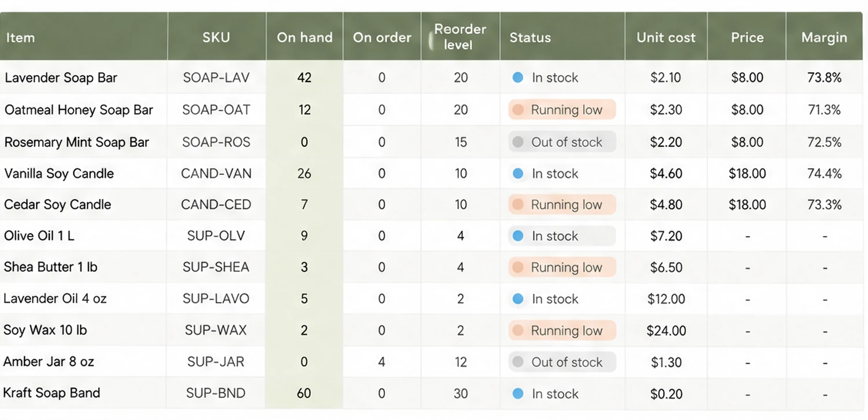Image resolution: width=868 pixels, height=420 pixels.
Task: Select the Vanilla Soy Candle item name
Action: (59, 174)
